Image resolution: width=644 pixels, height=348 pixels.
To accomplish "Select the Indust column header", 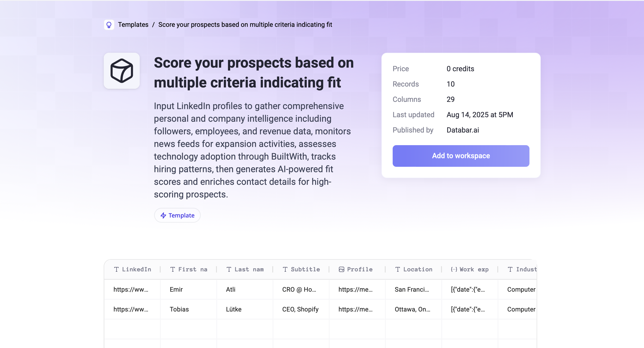I will [x=518, y=269].
